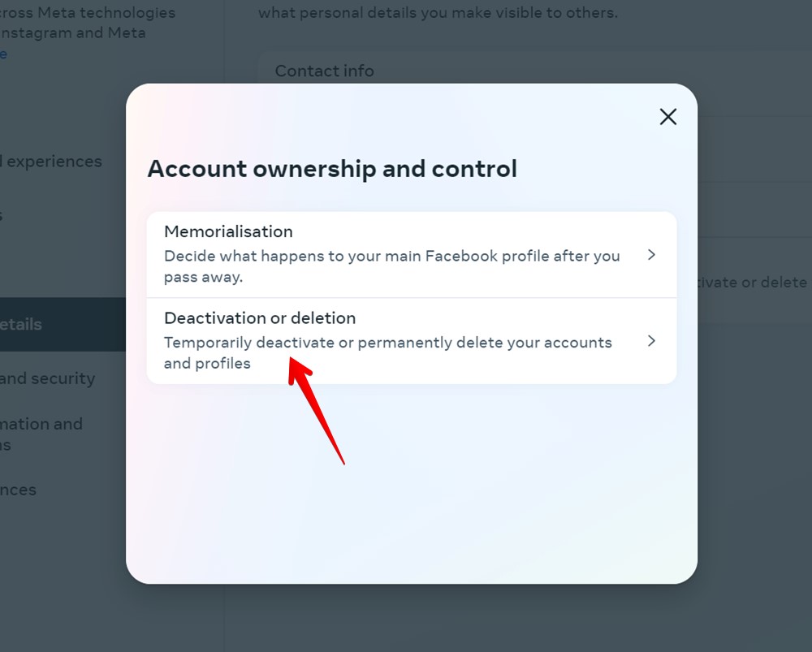This screenshot has width=812, height=652.
Task: Open the security sidebar entry
Action: [x=47, y=378]
